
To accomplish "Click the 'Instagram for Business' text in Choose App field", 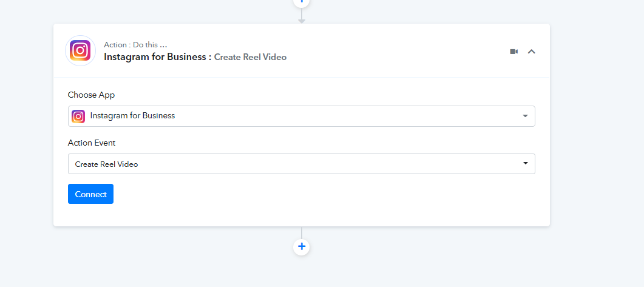I will [132, 116].
